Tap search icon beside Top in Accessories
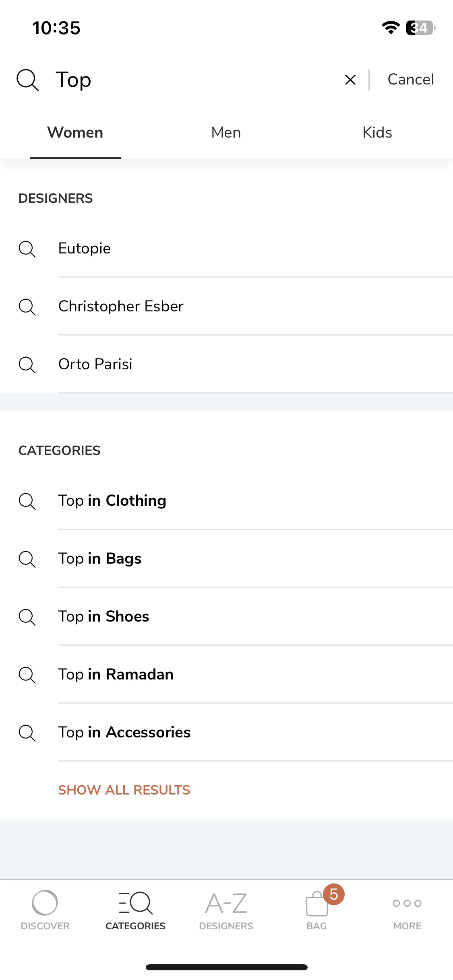453x980 pixels. click(x=27, y=733)
